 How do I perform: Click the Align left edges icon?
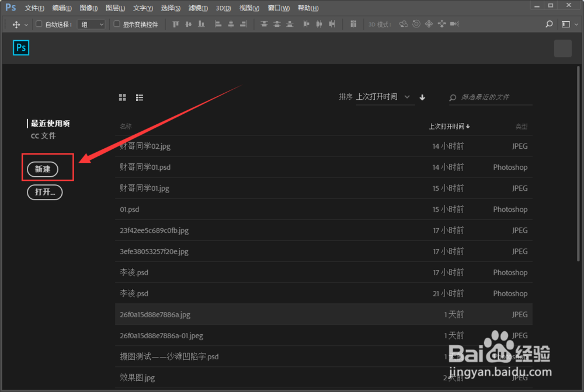pyautogui.click(x=218, y=24)
